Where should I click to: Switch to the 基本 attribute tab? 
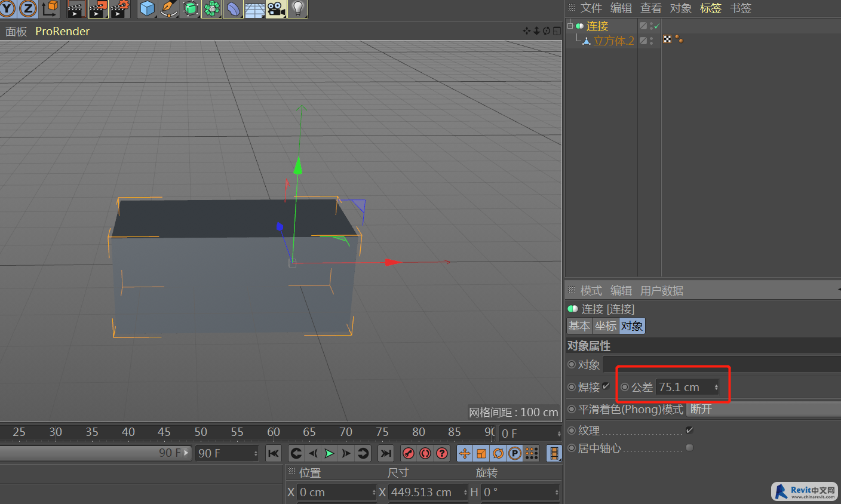click(x=579, y=325)
